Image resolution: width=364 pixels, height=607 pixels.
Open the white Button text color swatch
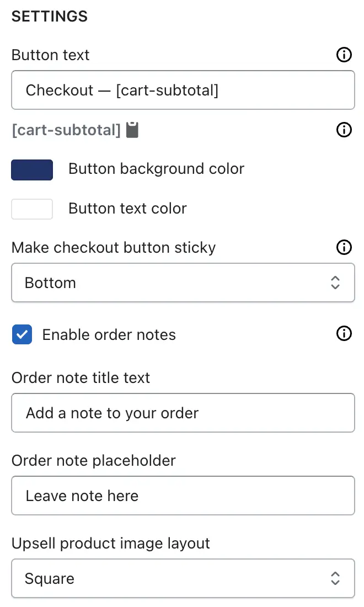tap(32, 209)
